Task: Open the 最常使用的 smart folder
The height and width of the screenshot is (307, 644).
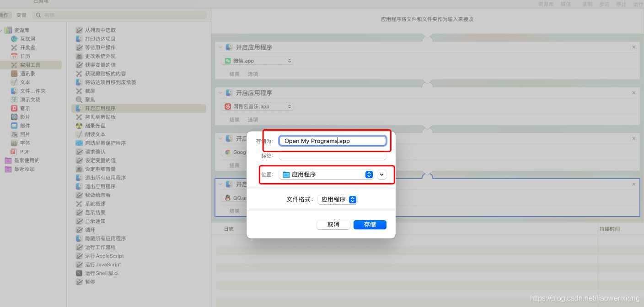Action: coord(27,160)
